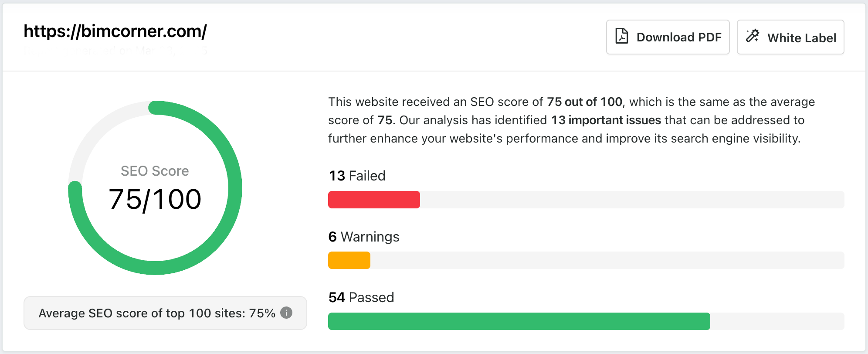This screenshot has width=868, height=354.
Task: Click the 75/100 score number
Action: 155,200
